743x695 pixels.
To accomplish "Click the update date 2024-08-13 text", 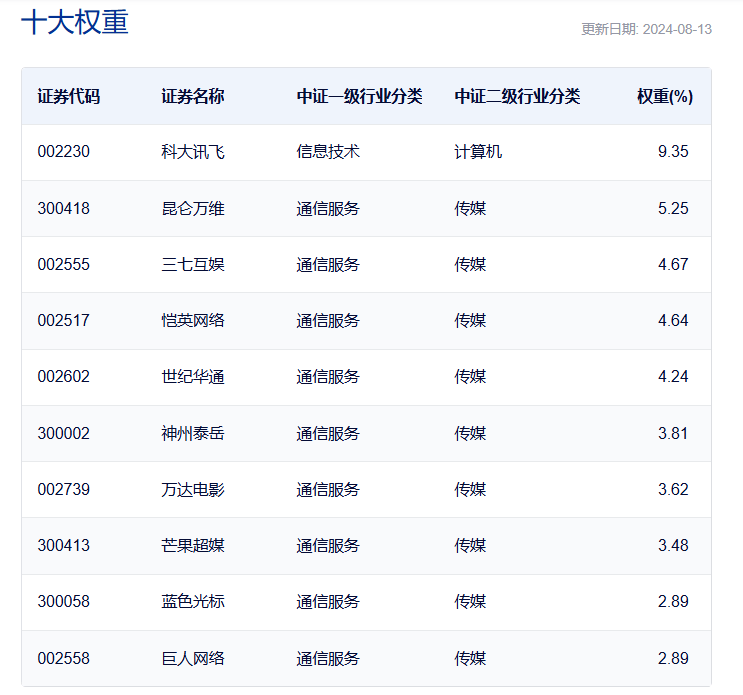I will coord(677,29).
